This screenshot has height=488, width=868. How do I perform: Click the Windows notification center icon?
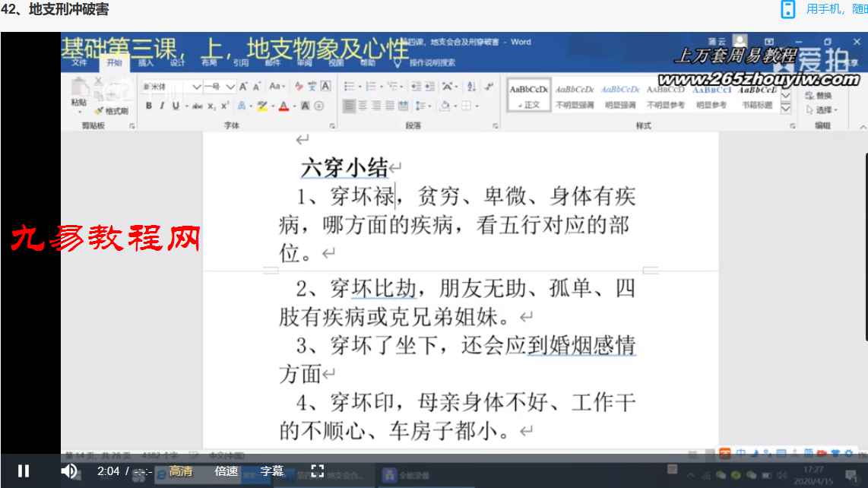click(x=851, y=475)
